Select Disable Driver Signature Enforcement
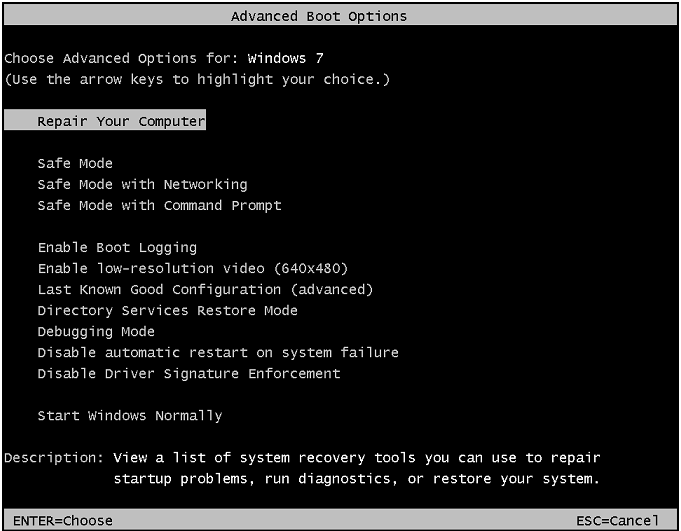Screen dimensions: 681x531 tap(189, 373)
